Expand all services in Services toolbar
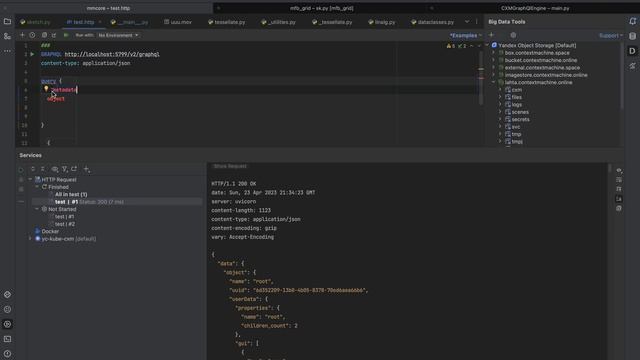Viewport: 640px width, 360px height. click(x=33, y=169)
